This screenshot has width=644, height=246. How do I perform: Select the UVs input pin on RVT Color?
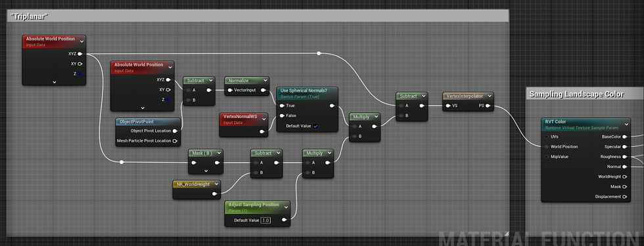click(547, 136)
